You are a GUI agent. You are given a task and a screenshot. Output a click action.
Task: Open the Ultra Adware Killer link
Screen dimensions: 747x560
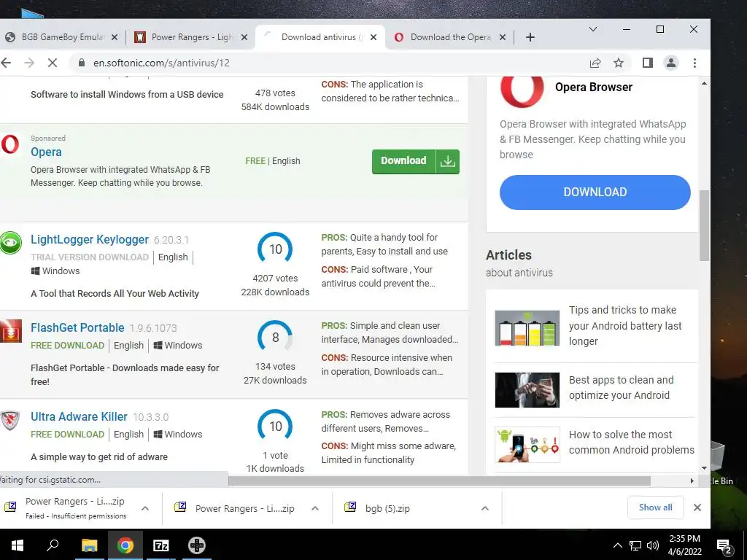pos(79,416)
